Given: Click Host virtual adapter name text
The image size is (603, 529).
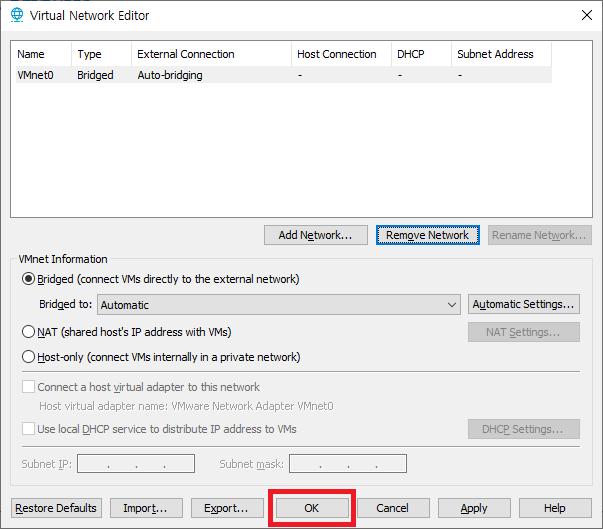Looking at the screenshot, I should click(187, 406).
